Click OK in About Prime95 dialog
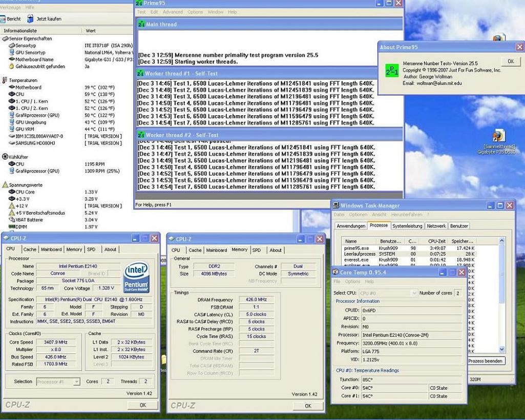 [x=511, y=61]
